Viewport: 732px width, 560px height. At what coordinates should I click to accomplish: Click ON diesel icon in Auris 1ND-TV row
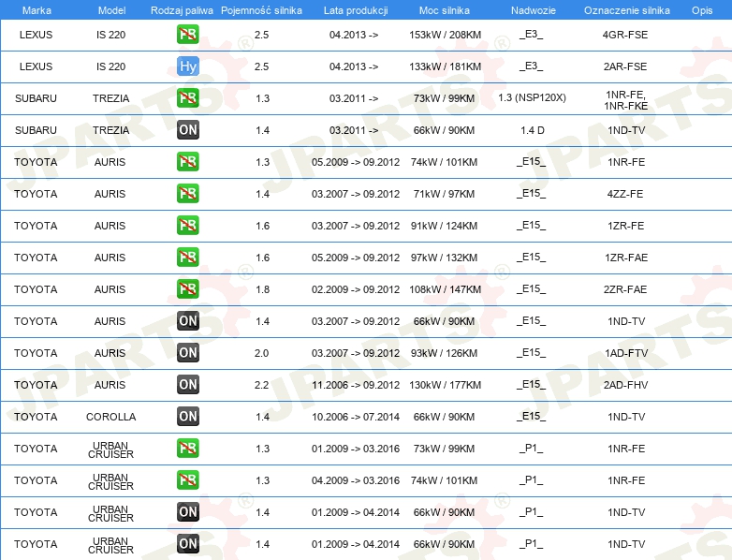coord(187,321)
